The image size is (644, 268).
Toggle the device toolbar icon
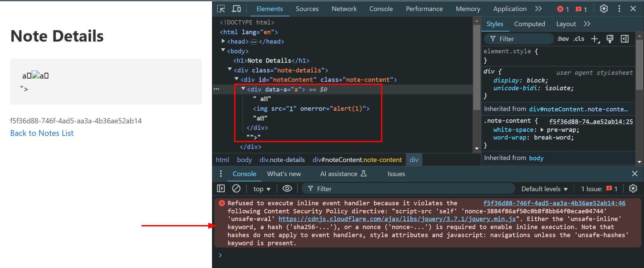click(x=236, y=9)
